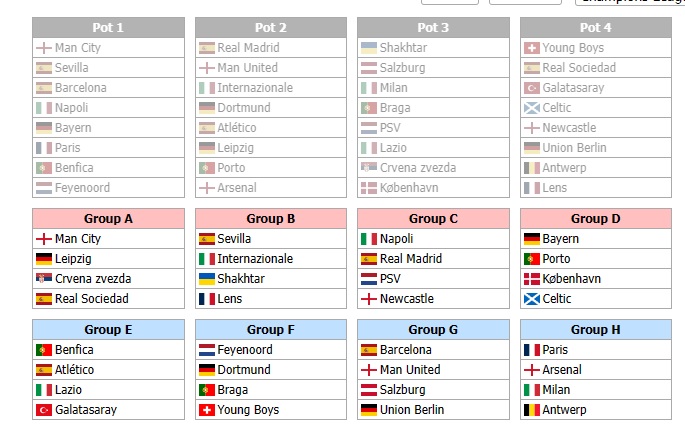This screenshot has height=438, width=685.
Task: Click the Serbia flag next to Crvena zvezda in Group A
Action: click(x=44, y=278)
